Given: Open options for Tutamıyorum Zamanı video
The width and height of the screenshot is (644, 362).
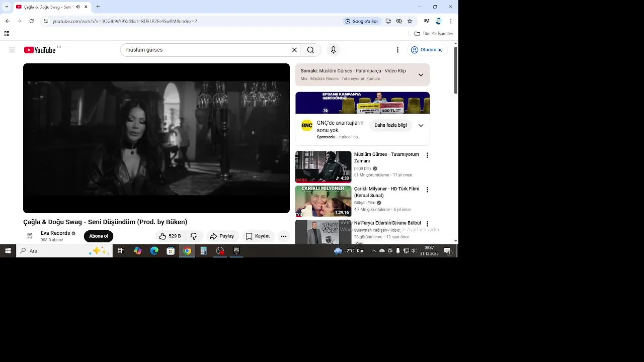Looking at the screenshot, I should coord(427,155).
